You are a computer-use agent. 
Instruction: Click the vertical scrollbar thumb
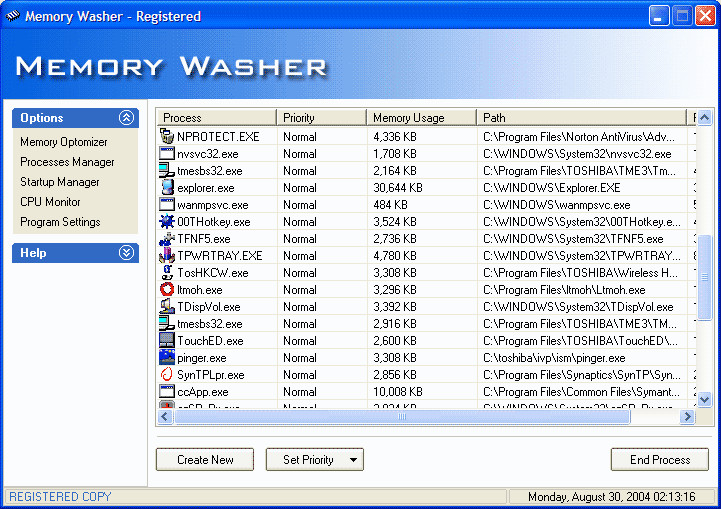click(x=704, y=277)
